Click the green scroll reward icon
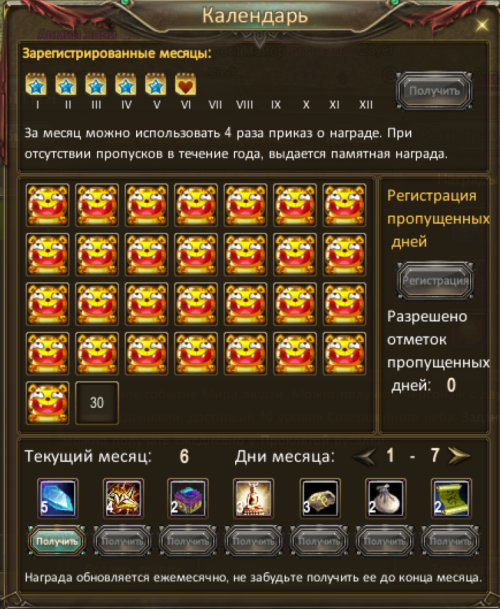The image size is (500, 609). [x=452, y=498]
